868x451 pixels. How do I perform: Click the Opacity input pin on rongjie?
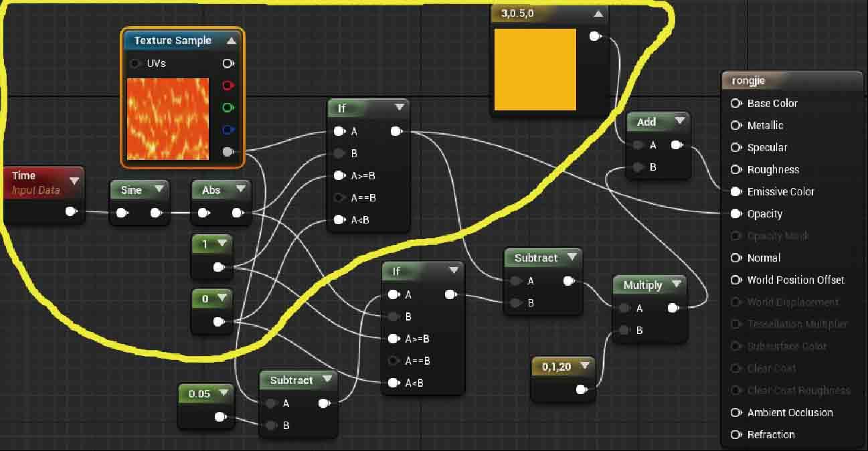[x=736, y=214]
